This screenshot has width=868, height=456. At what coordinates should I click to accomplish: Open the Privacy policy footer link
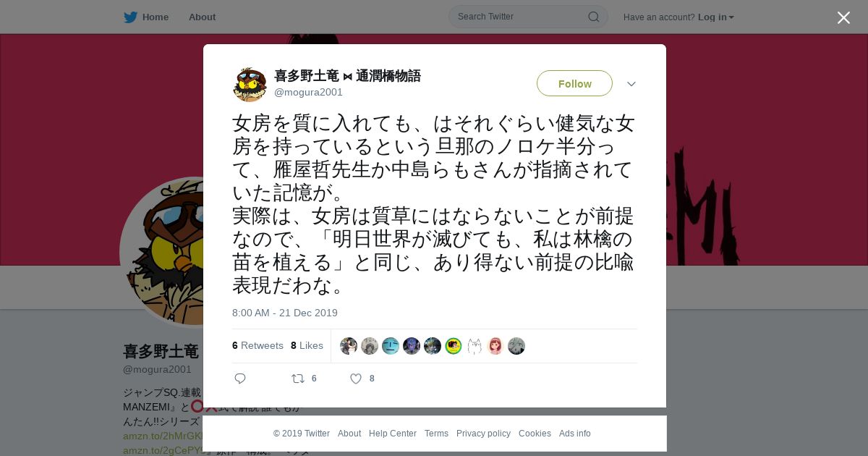click(483, 434)
